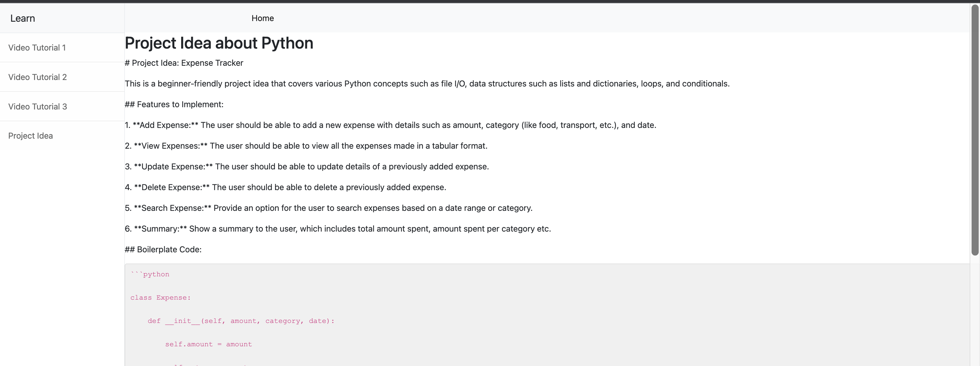Click the def __init__ code line

pyautogui.click(x=241, y=321)
